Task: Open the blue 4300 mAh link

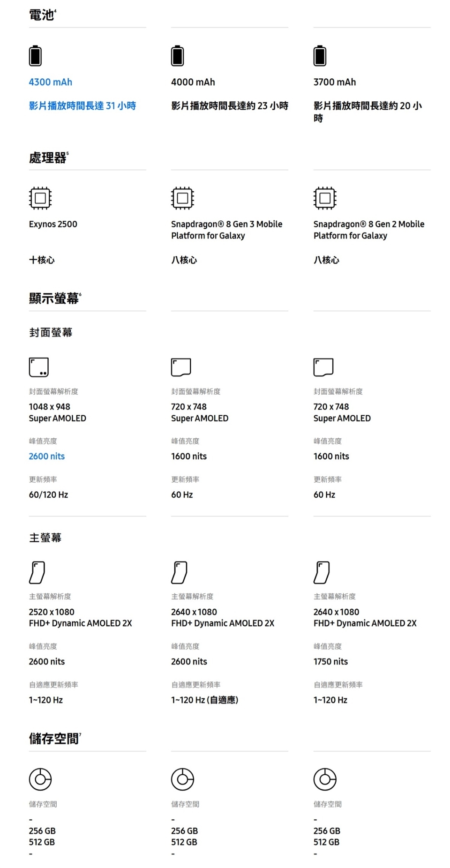Action: (x=51, y=82)
